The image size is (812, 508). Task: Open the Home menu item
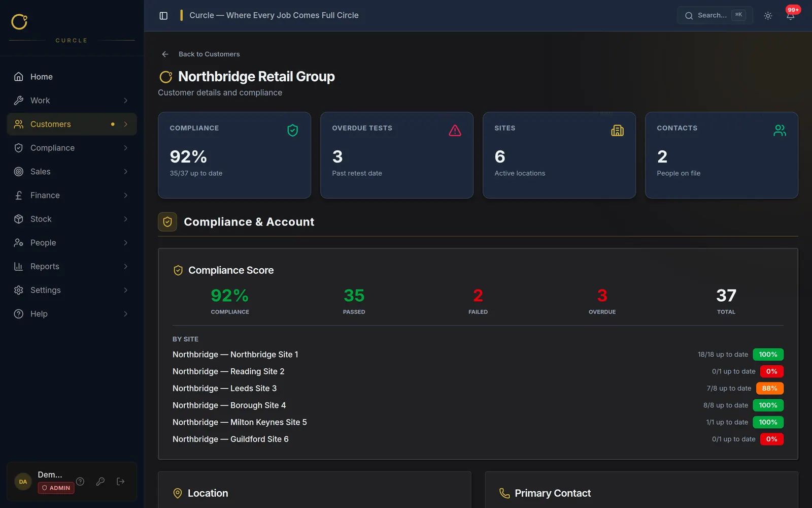point(72,77)
